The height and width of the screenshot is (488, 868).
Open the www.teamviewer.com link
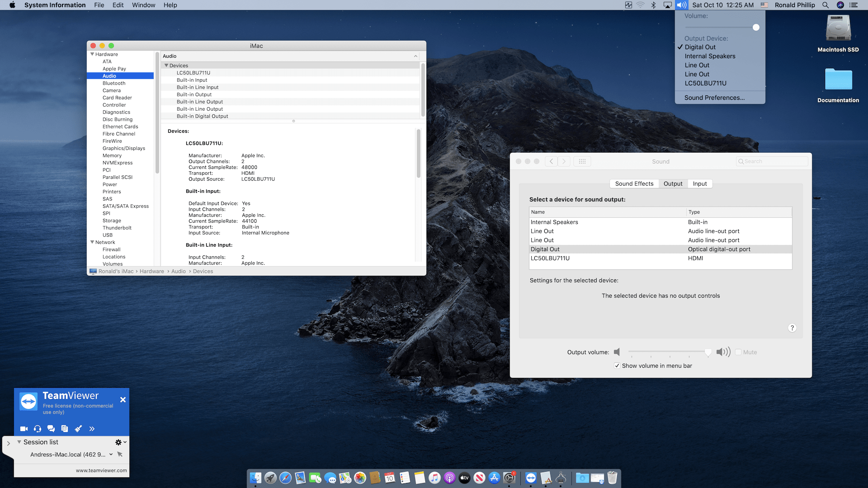coord(101,470)
